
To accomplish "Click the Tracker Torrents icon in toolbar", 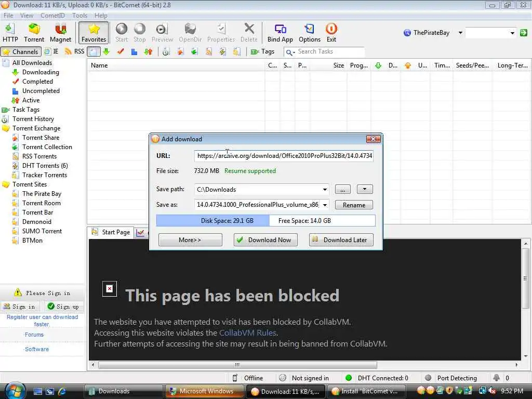I will coord(236,51).
